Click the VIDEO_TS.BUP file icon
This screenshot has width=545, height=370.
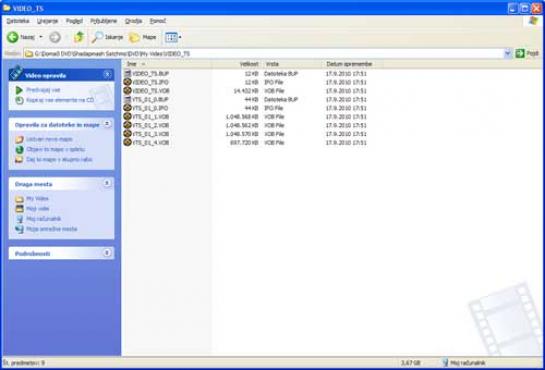point(127,73)
